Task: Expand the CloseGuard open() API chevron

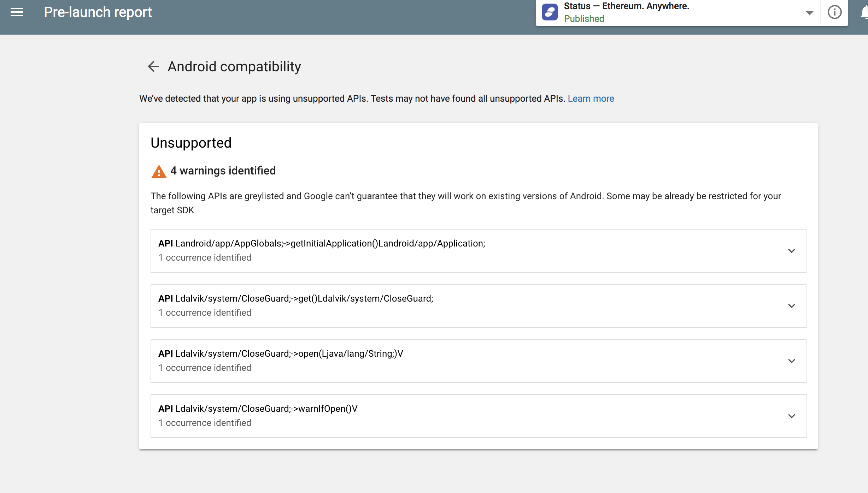Action: coord(791,361)
